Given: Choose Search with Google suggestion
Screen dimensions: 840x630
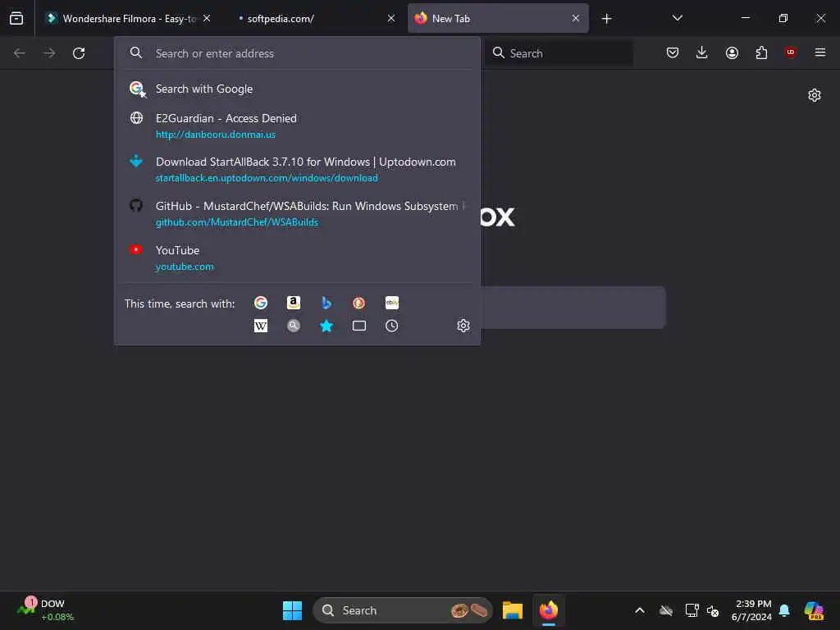Looking at the screenshot, I should tap(297, 89).
